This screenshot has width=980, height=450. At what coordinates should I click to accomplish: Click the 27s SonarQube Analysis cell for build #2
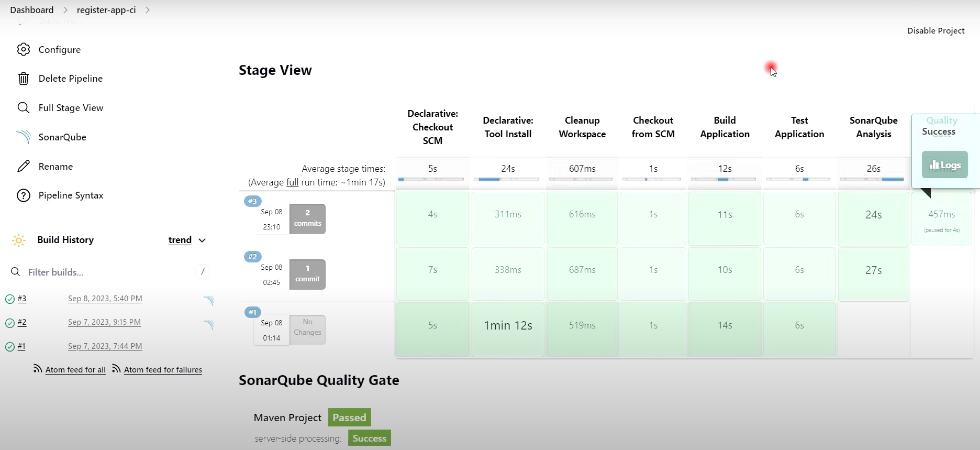pyautogui.click(x=873, y=274)
